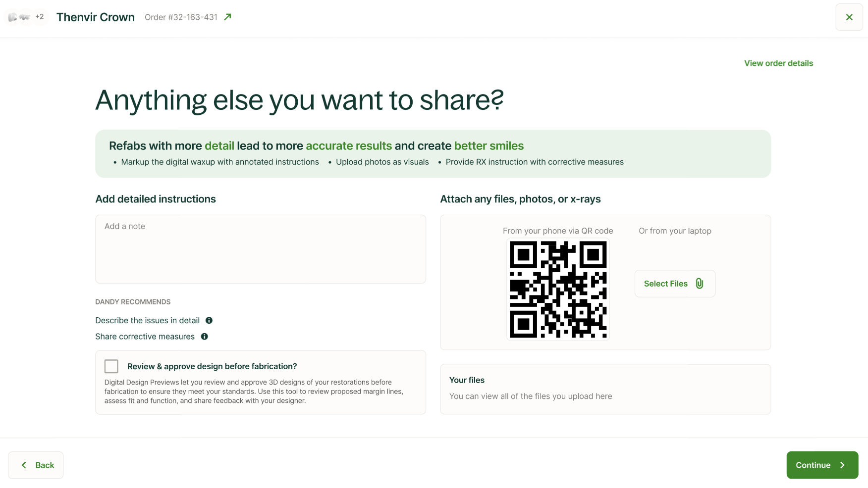Click the first tooth thumbnail in header
Image resolution: width=868 pixels, height=488 pixels.
[12, 17]
